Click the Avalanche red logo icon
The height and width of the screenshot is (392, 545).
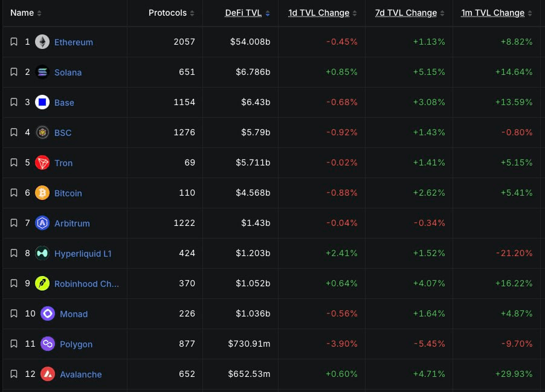click(48, 374)
